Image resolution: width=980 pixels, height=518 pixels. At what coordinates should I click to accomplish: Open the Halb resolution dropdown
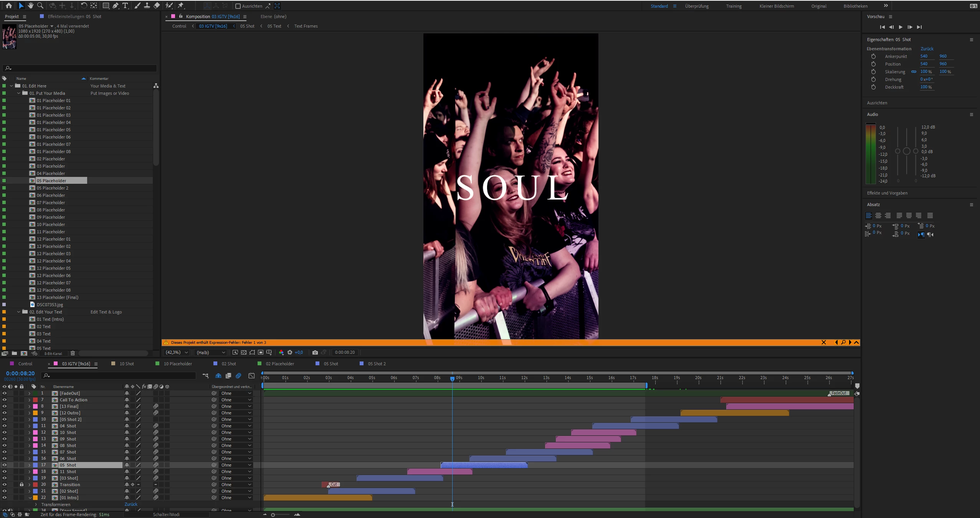[x=210, y=352]
